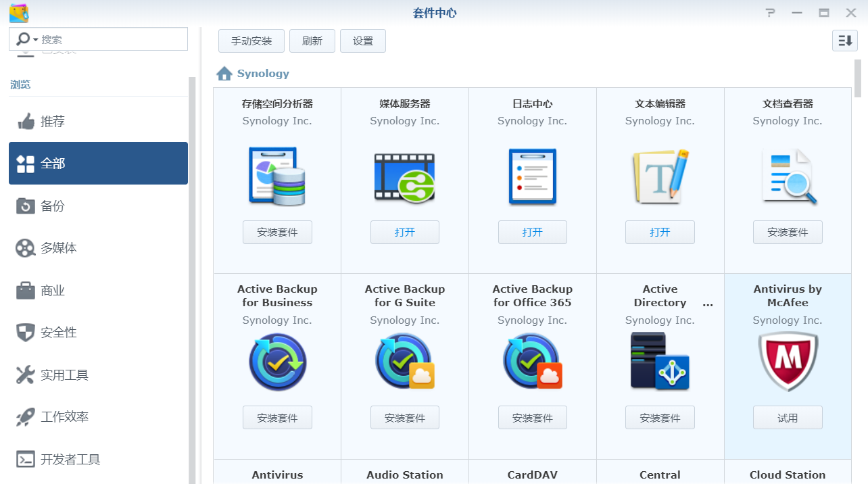Click the 文本编辑器 package title

[x=660, y=104]
